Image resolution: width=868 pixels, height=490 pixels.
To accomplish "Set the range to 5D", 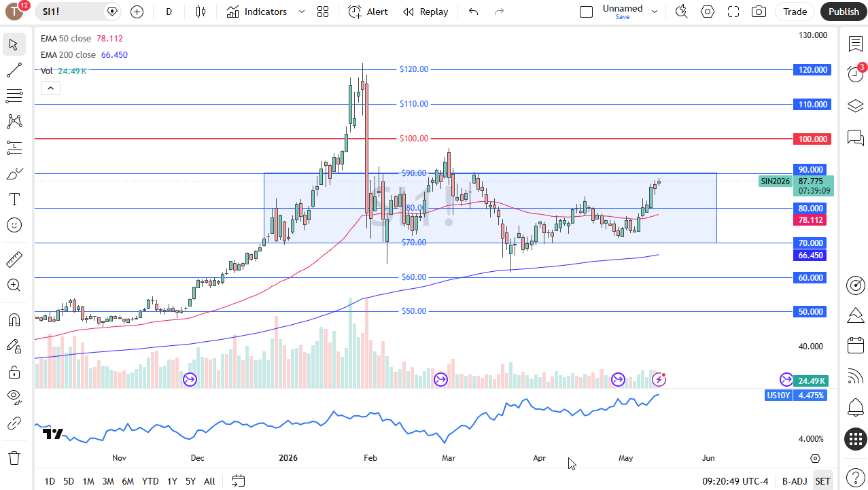I will pyautogui.click(x=69, y=481).
